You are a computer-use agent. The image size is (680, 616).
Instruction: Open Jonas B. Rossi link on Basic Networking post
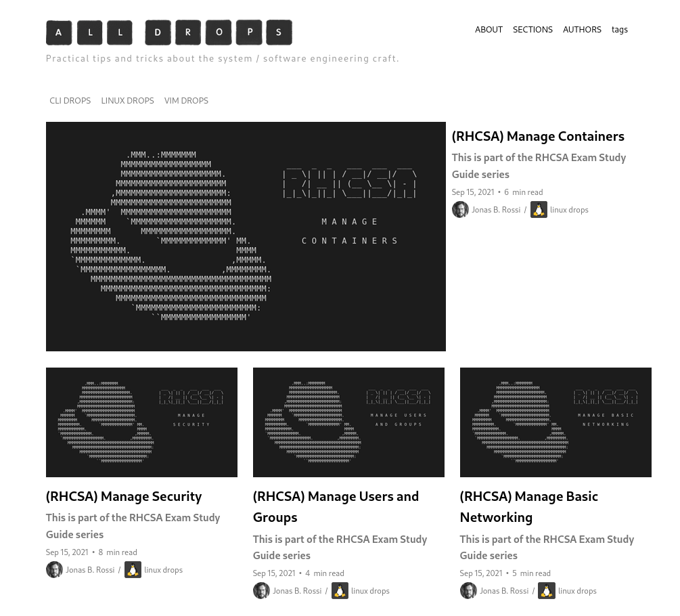tap(503, 591)
